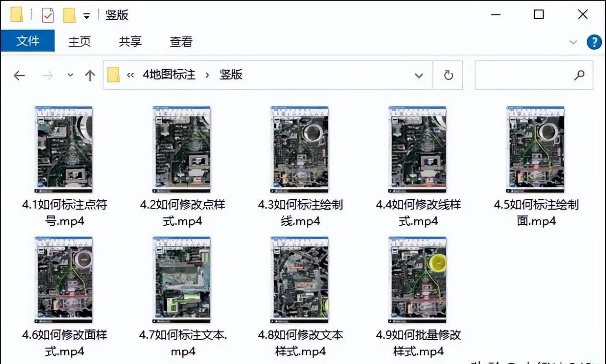
Task: Expand the recent locations chevron beside Back arrow
Action: [x=70, y=75]
